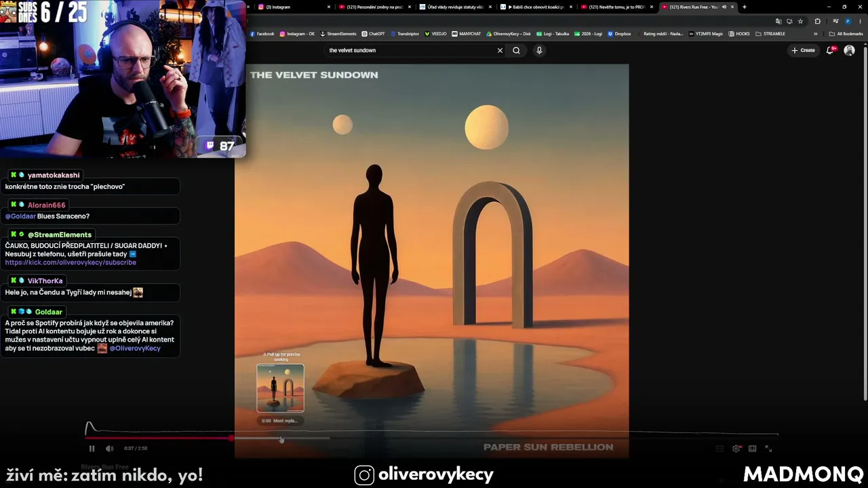This screenshot has height=488, width=868.
Task: Toggle subtitles on the video player
Action: coord(719,449)
